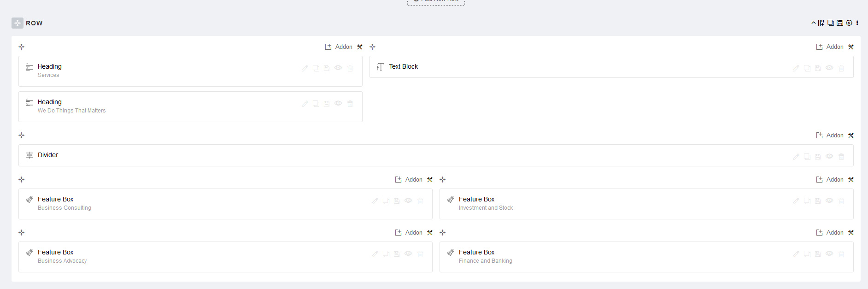Add an addon to the Divider column
Screen dimensions: 868x289
point(830,136)
